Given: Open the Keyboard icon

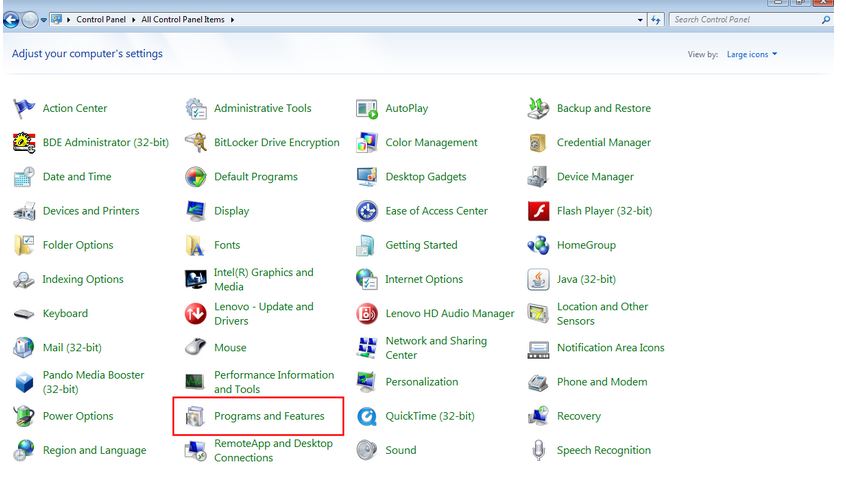Looking at the screenshot, I should 24,314.
